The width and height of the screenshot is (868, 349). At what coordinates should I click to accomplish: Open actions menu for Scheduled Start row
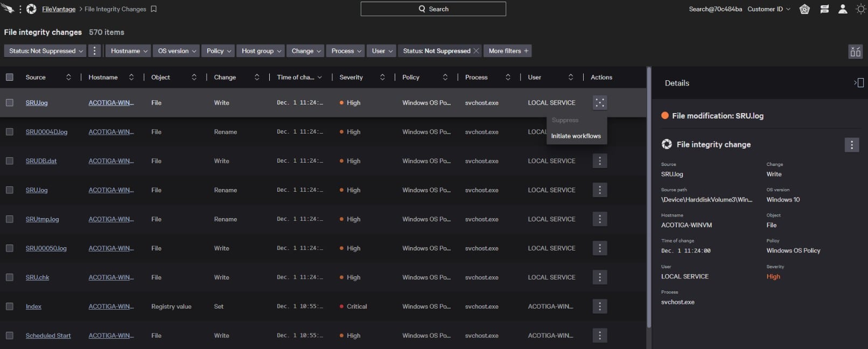coord(600,336)
